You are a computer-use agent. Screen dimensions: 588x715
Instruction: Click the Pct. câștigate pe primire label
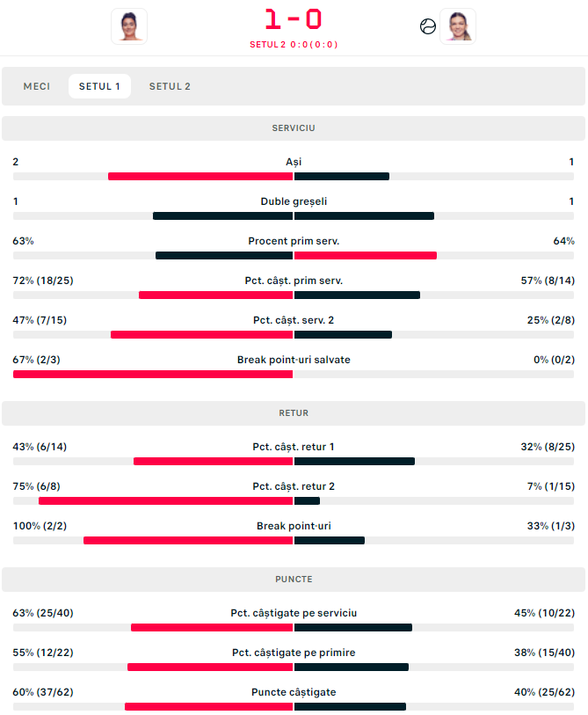294,653
